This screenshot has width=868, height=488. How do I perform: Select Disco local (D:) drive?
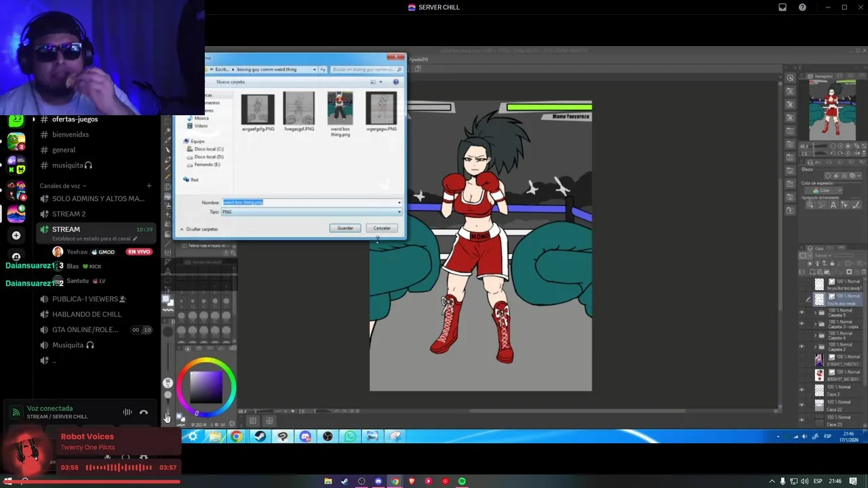pyautogui.click(x=205, y=157)
